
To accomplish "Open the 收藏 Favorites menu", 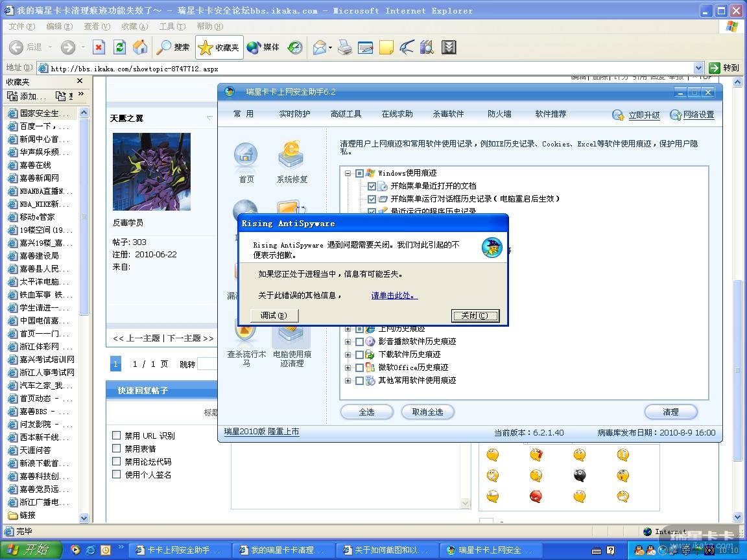I will [134, 27].
